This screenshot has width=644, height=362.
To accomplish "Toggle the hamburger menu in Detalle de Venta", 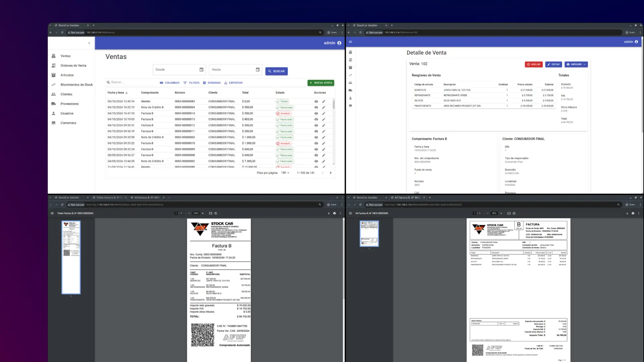I will pyautogui.click(x=351, y=42).
